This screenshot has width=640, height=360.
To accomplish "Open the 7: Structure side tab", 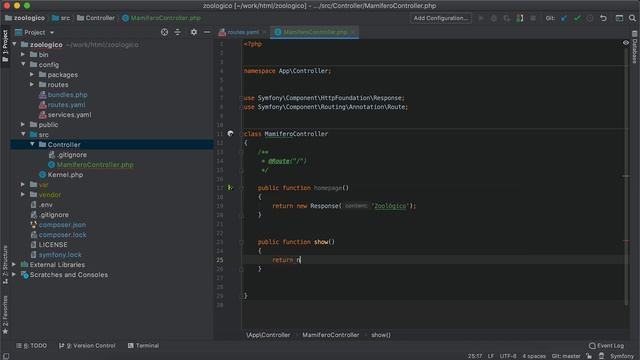I will (x=5, y=264).
